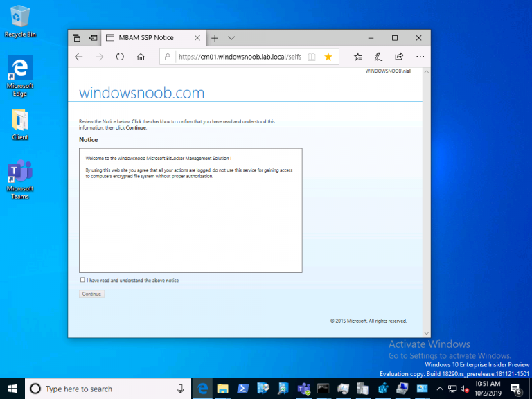
Task: Expand the tab preview chevron
Action: [231, 38]
